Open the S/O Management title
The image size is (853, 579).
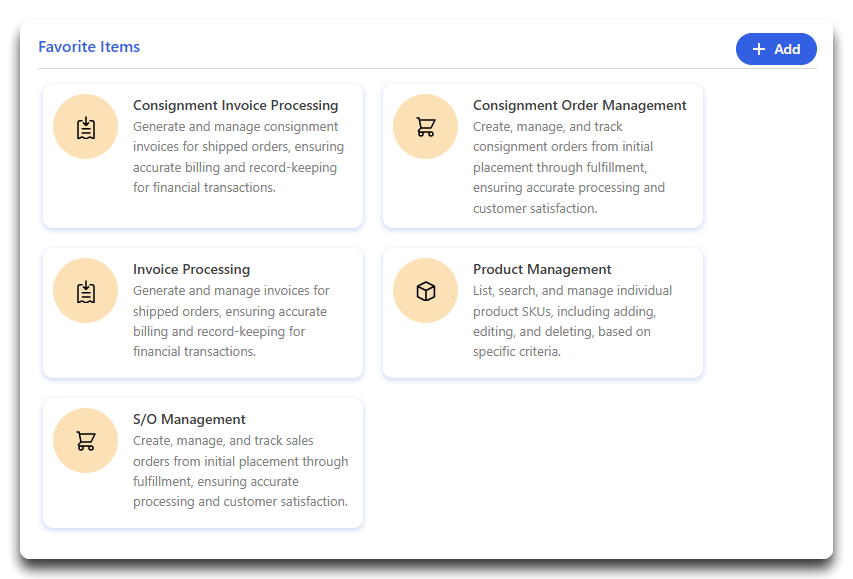tap(189, 420)
